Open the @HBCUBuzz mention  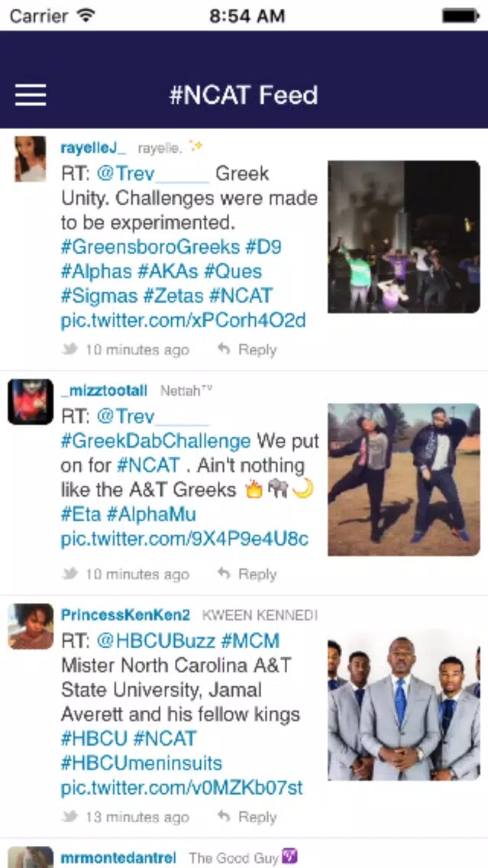coord(156,641)
